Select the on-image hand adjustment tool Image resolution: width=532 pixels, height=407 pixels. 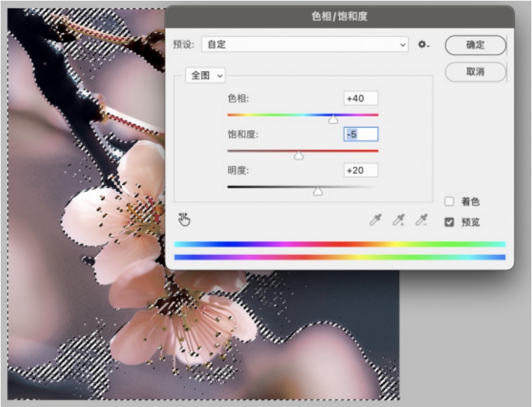click(x=184, y=220)
